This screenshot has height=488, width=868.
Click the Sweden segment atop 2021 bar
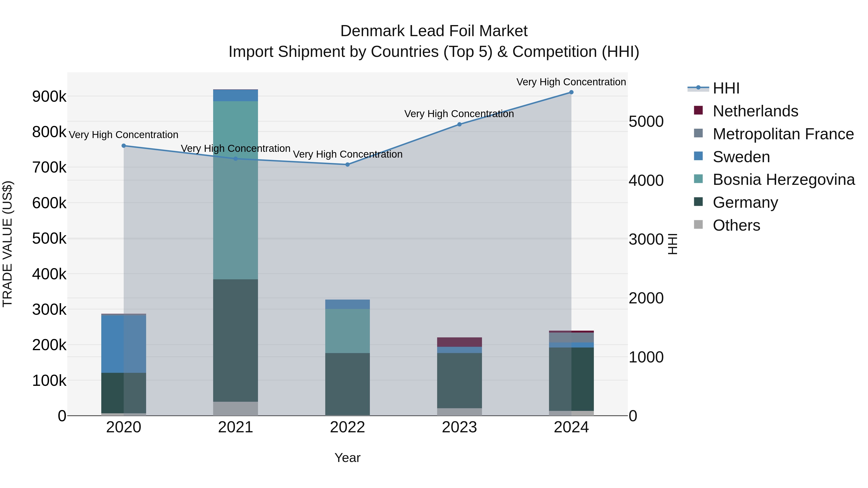pos(236,96)
